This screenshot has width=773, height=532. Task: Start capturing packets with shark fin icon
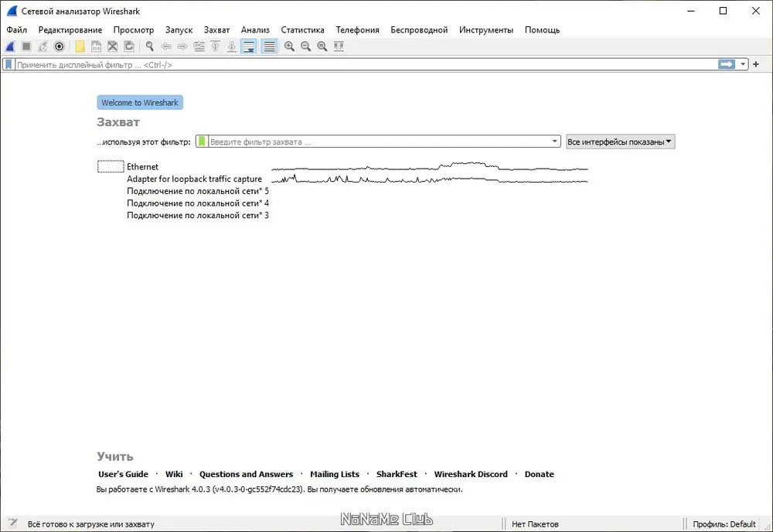coord(10,46)
